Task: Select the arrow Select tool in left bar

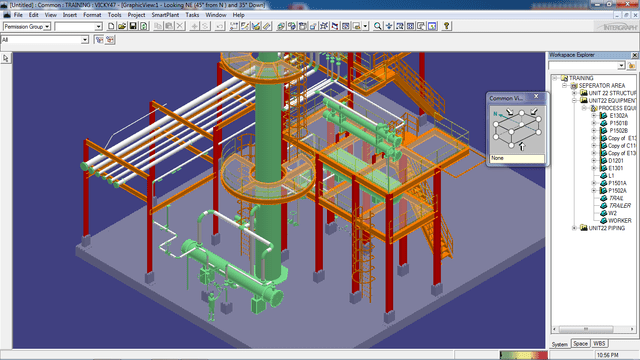Action: (6, 58)
